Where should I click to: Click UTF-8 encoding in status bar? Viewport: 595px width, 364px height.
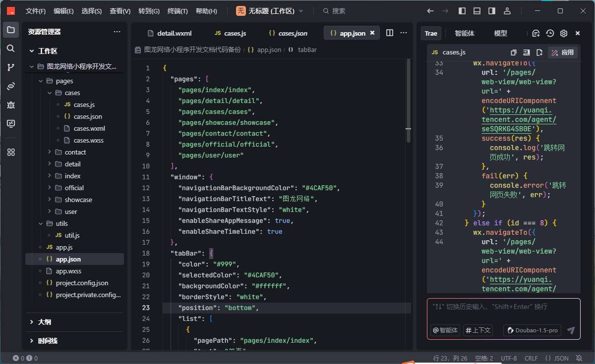[x=509, y=358]
